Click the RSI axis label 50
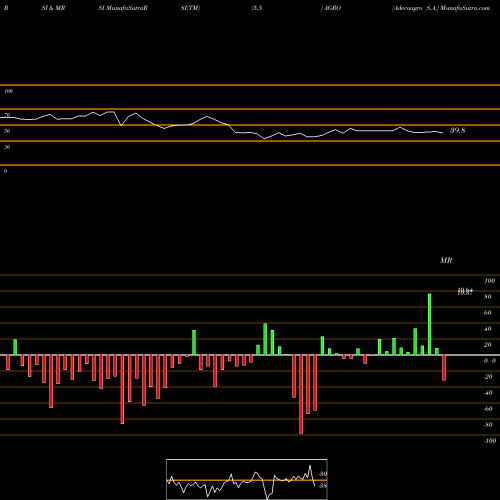 (7, 131)
